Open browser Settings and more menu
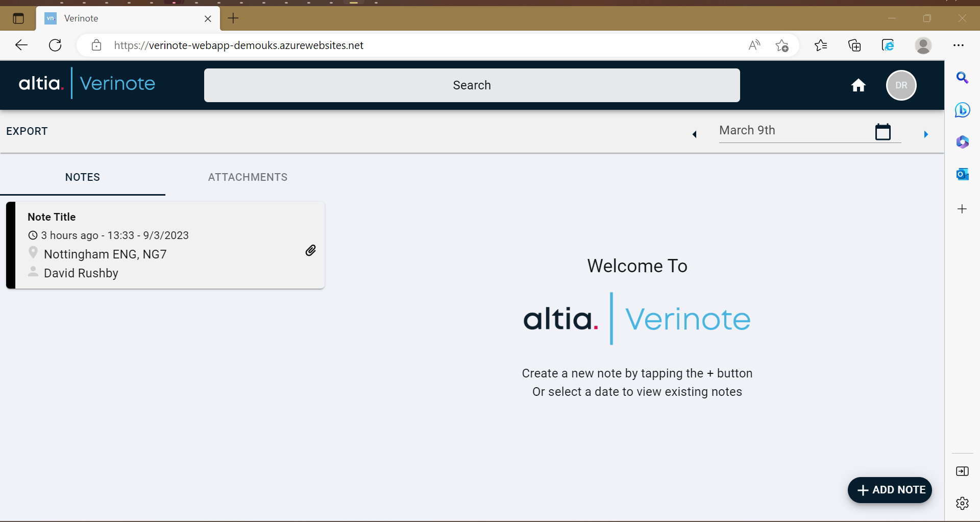Screen dimensions: 980x522 (959, 45)
